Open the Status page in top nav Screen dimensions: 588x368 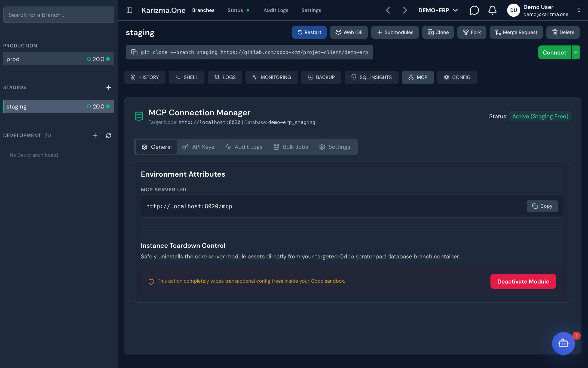[x=238, y=10]
